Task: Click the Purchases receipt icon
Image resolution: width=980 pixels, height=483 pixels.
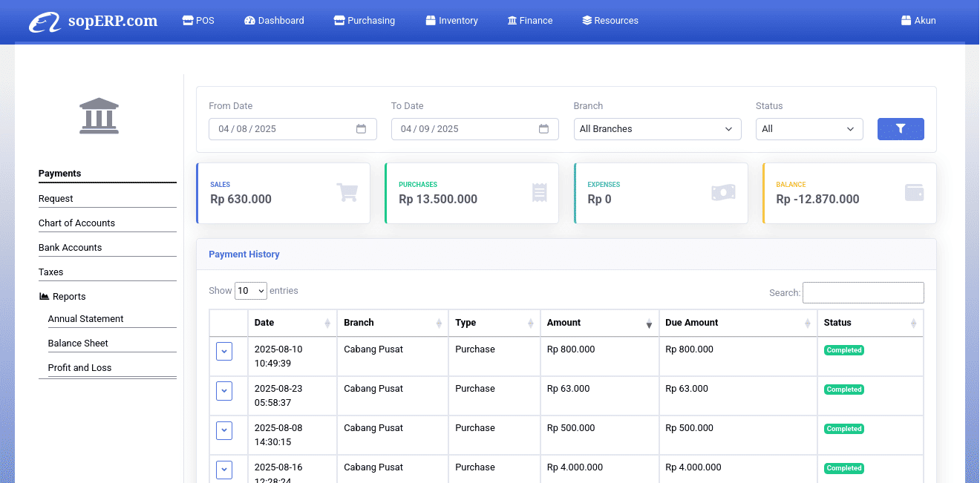Action: pyautogui.click(x=539, y=193)
